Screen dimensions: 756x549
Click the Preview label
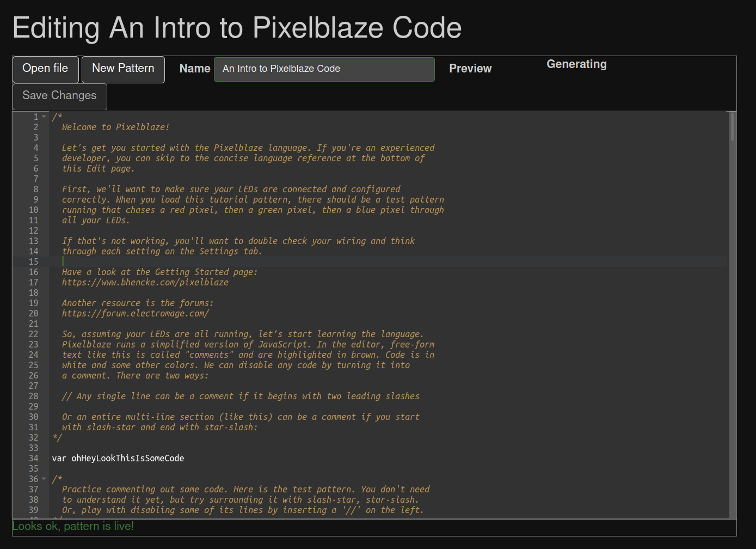[x=470, y=69]
